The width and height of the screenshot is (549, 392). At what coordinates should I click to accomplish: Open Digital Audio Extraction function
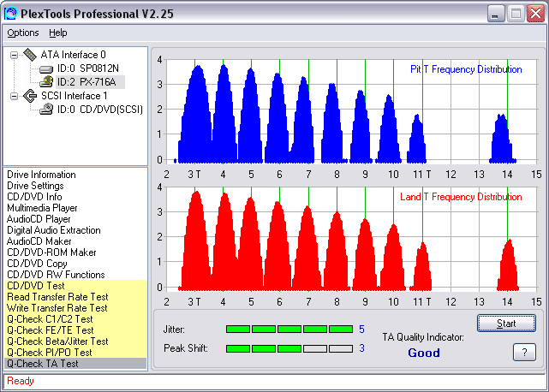coord(54,230)
